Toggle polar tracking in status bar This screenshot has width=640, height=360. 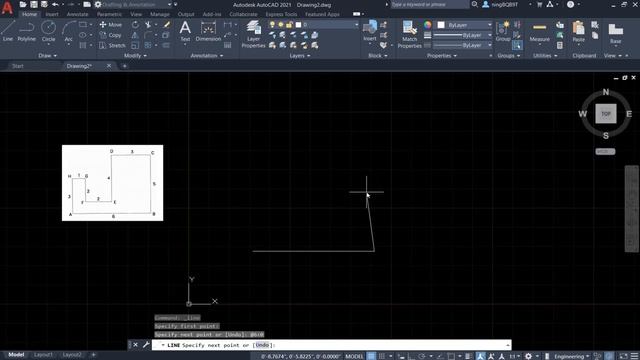[422, 356]
